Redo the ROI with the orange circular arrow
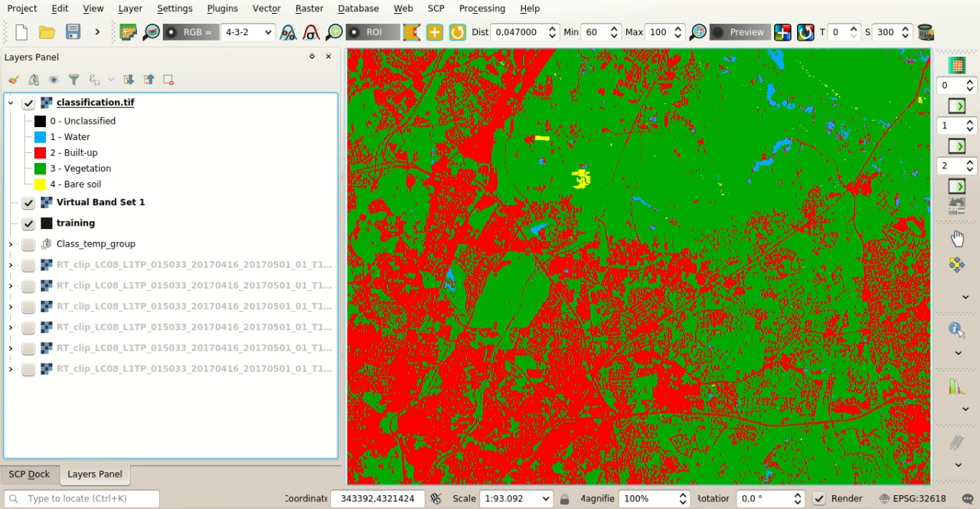This screenshot has height=509, width=980. [456, 32]
